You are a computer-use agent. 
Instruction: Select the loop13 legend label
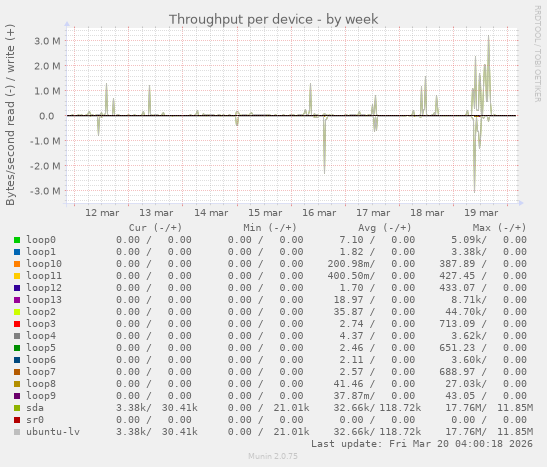[x=44, y=300]
